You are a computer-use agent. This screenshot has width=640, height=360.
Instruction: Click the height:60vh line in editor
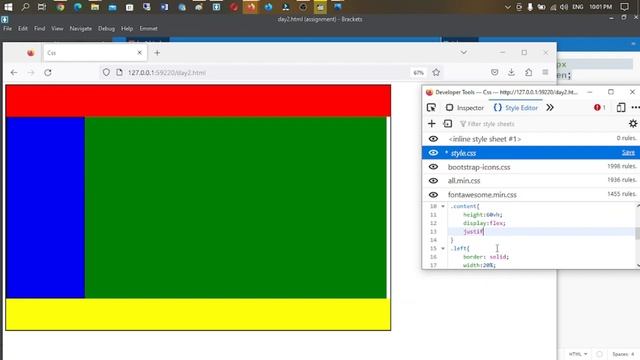click(482, 215)
